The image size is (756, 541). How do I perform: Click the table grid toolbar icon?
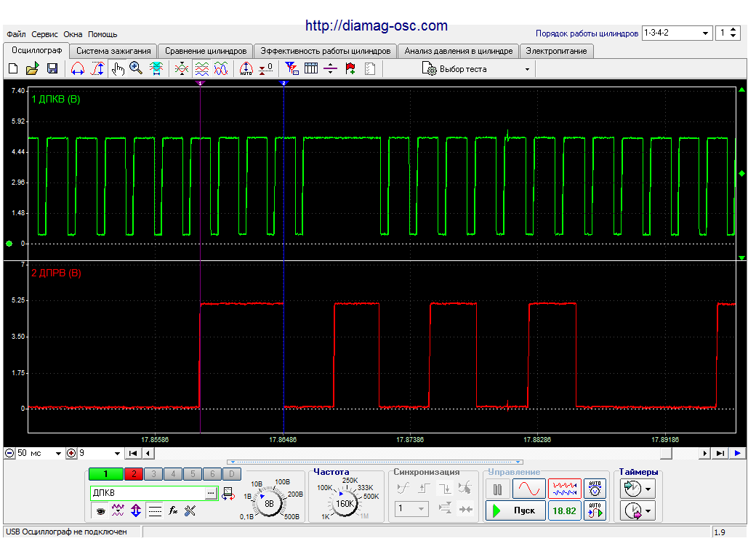coord(311,69)
